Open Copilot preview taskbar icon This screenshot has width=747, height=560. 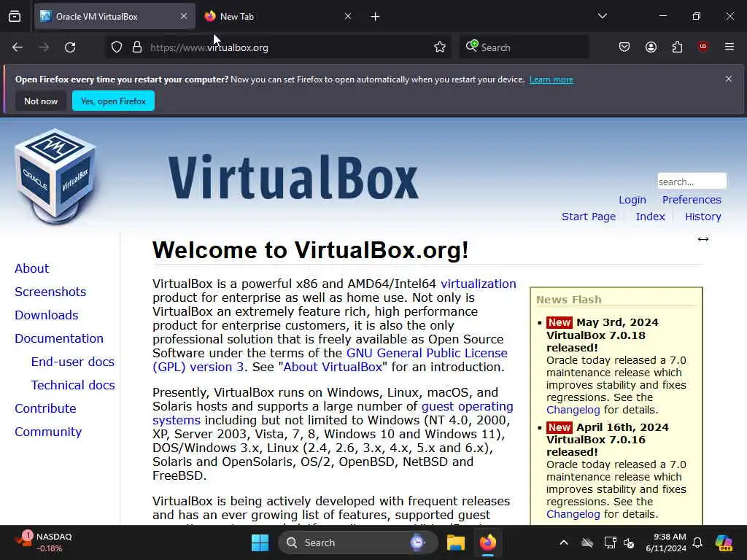coord(724,542)
